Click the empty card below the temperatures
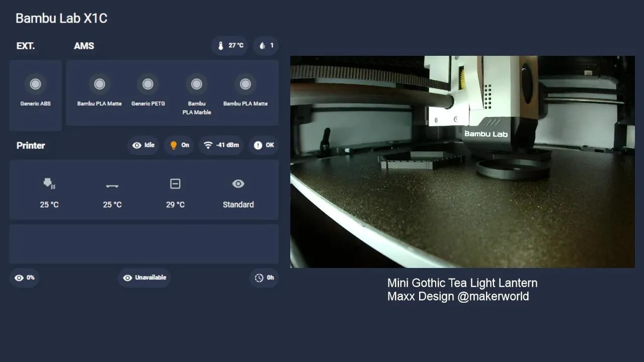 (x=144, y=244)
